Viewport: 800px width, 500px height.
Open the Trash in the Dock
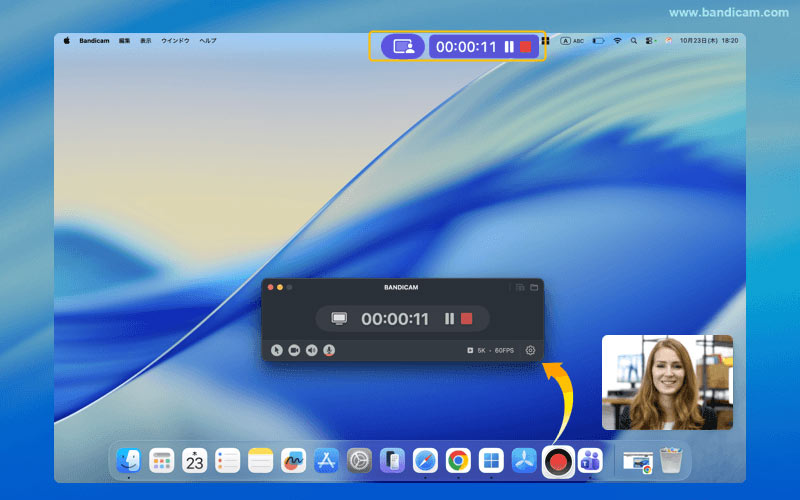[x=670, y=461]
